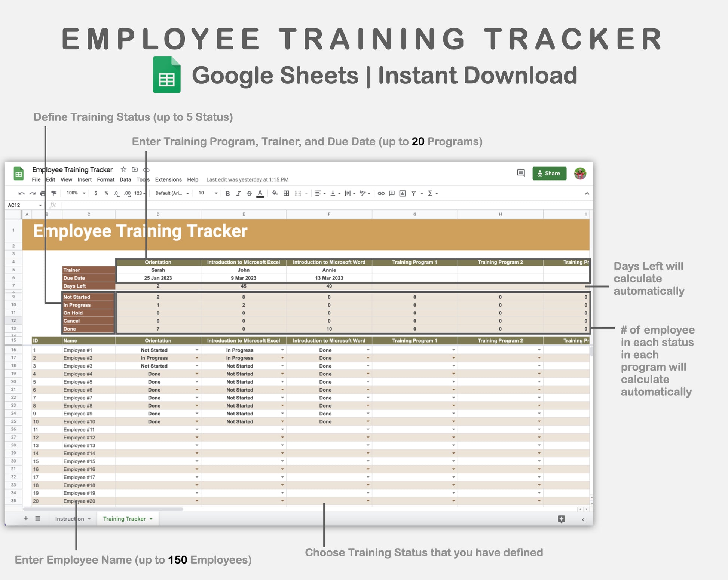Screen dimensions: 728x580
Task: Open Employee #3 Word status dropdown
Action: [x=368, y=366]
